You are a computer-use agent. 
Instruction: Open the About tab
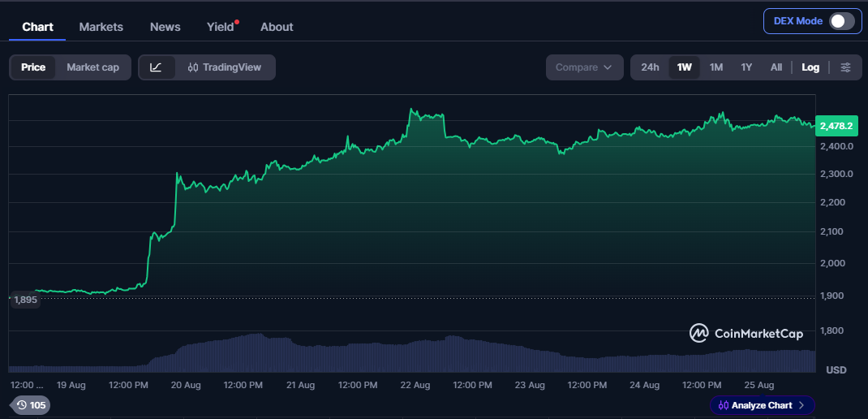[277, 27]
